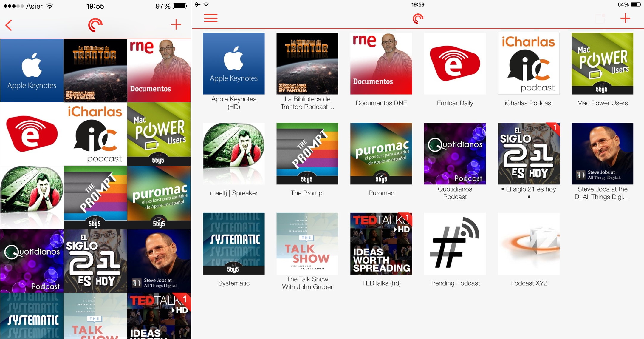Select the 'TEDTalks (hd)' title on iPad
Viewport: 644px width, 339px height.
(381, 283)
